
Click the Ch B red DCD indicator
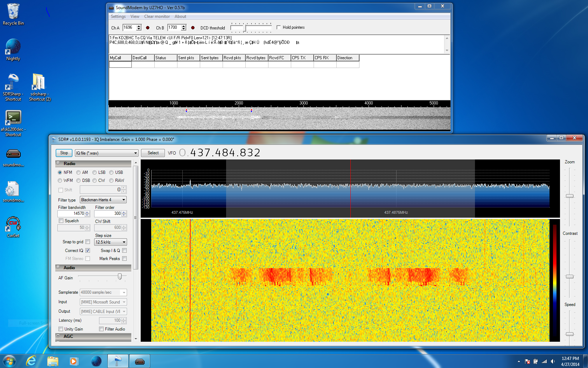click(x=193, y=28)
